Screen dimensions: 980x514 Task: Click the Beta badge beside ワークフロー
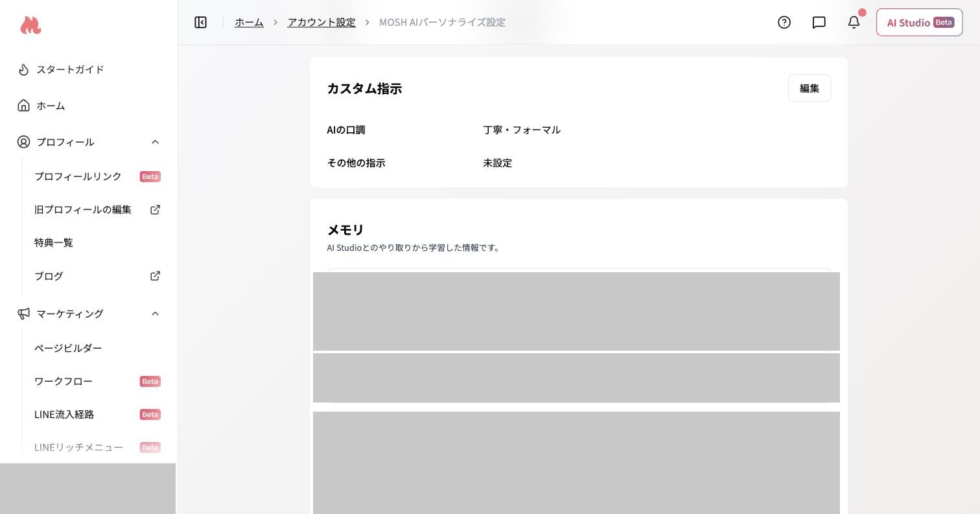tap(150, 381)
